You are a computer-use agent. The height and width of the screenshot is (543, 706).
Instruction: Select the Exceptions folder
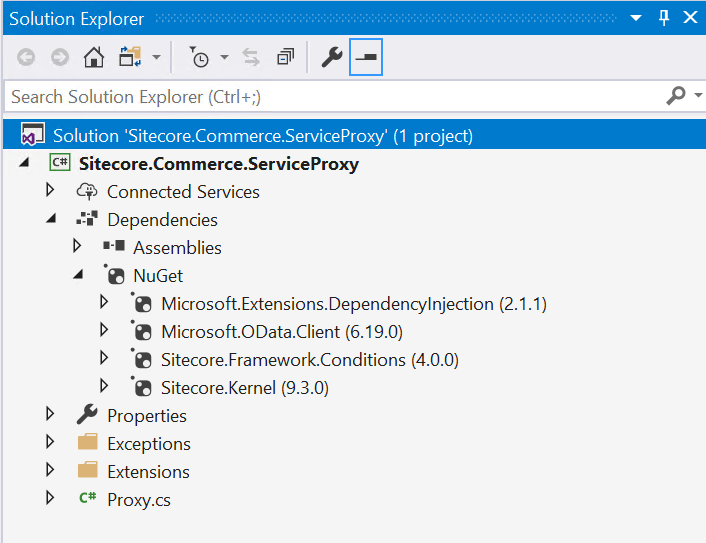click(x=149, y=444)
